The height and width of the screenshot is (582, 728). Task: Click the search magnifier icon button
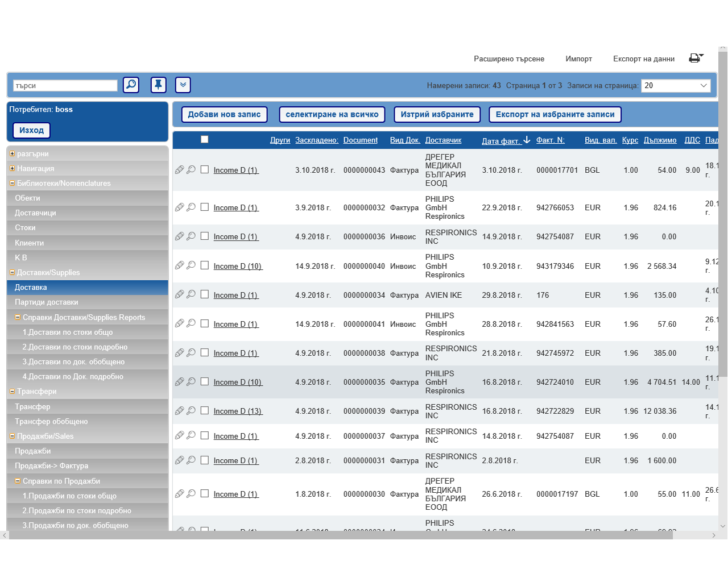tap(131, 85)
